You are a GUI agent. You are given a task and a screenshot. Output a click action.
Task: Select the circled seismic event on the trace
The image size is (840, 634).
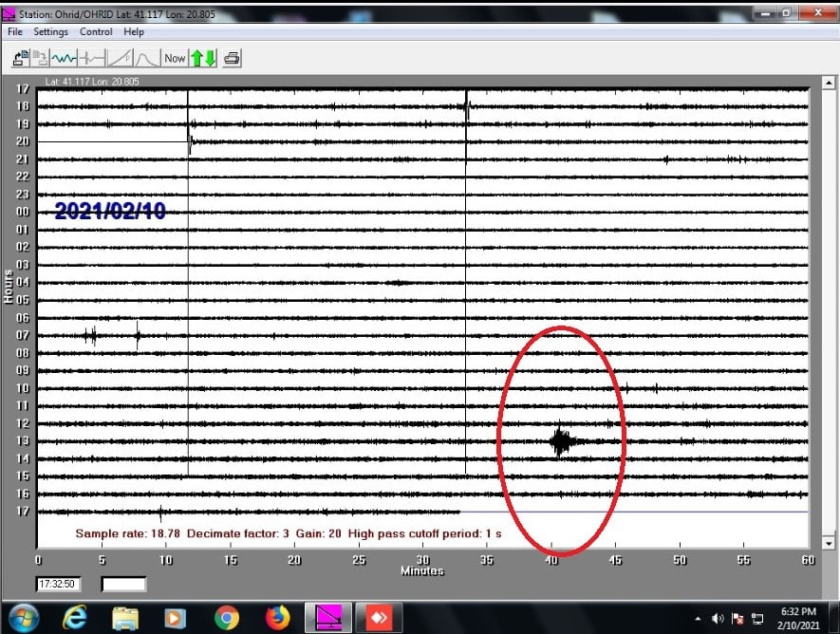560,440
